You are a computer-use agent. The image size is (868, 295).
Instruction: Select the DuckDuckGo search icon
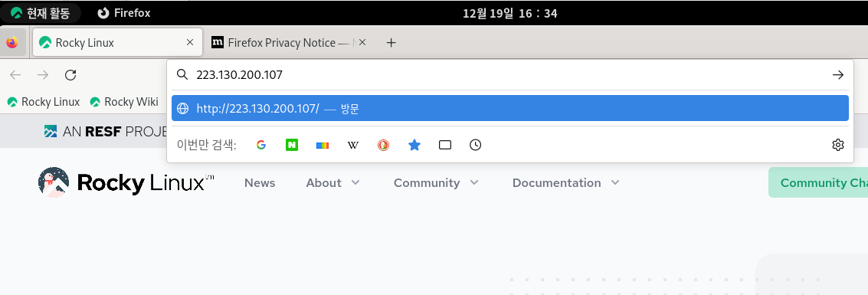[x=383, y=145]
